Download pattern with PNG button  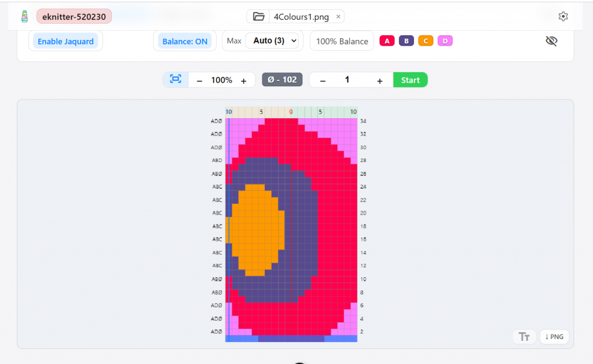(554, 337)
